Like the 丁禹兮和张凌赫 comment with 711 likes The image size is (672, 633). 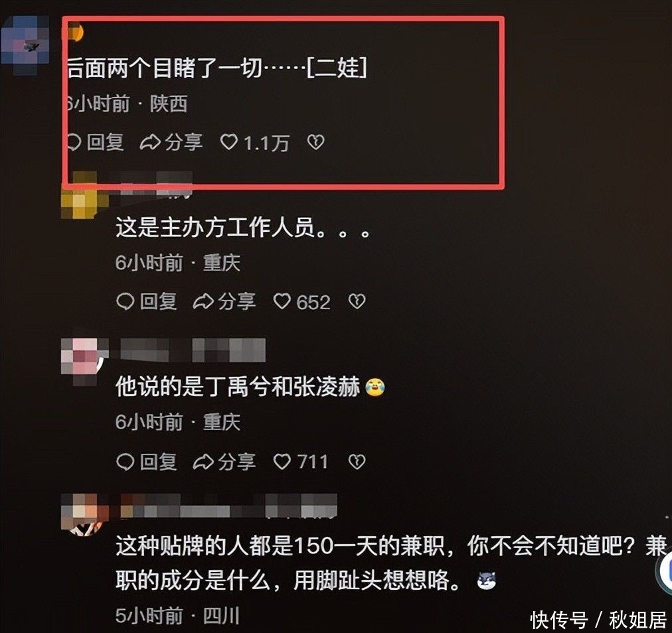301,462
